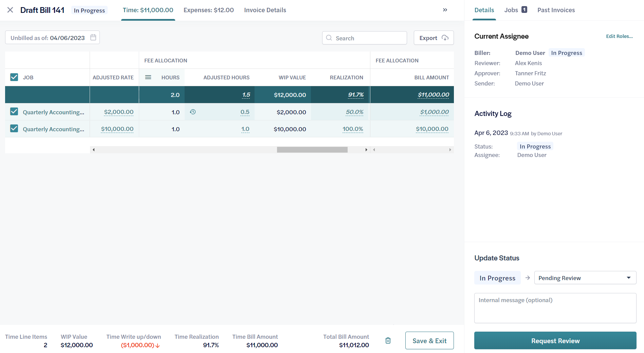Click the ADJUSTED RATE column header
This screenshot has width=644, height=353.
(x=113, y=77)
